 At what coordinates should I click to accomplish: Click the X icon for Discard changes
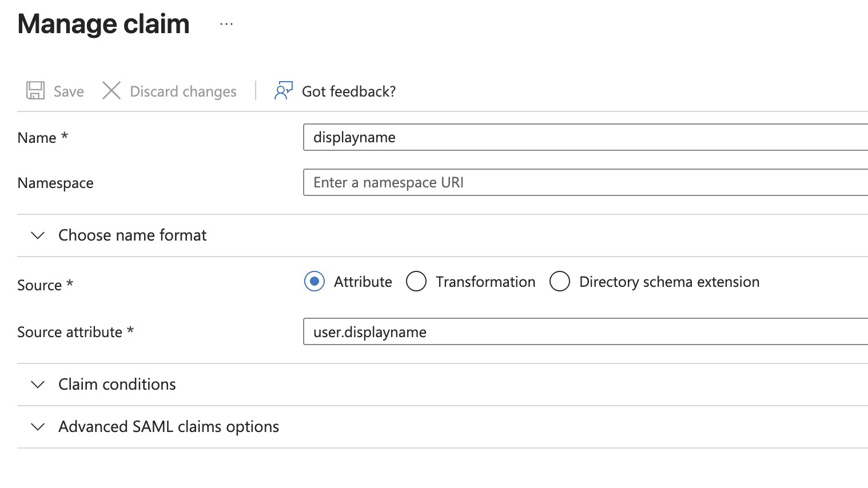pyautogui.click(x=111, y=91)
